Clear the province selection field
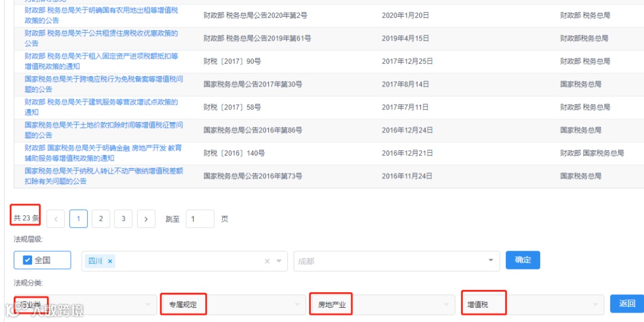644x322 pixels. (267, 261)
